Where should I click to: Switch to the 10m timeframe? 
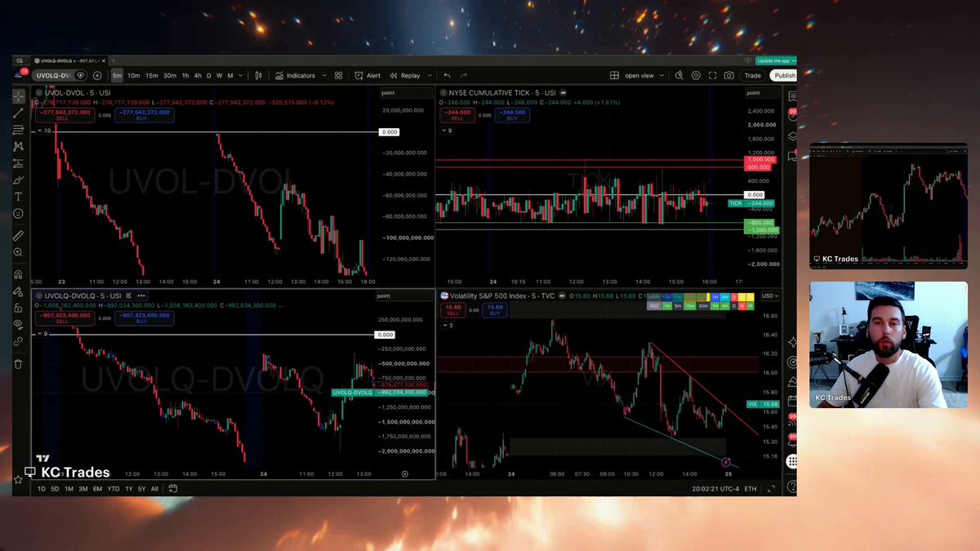[x=133, y=76]
